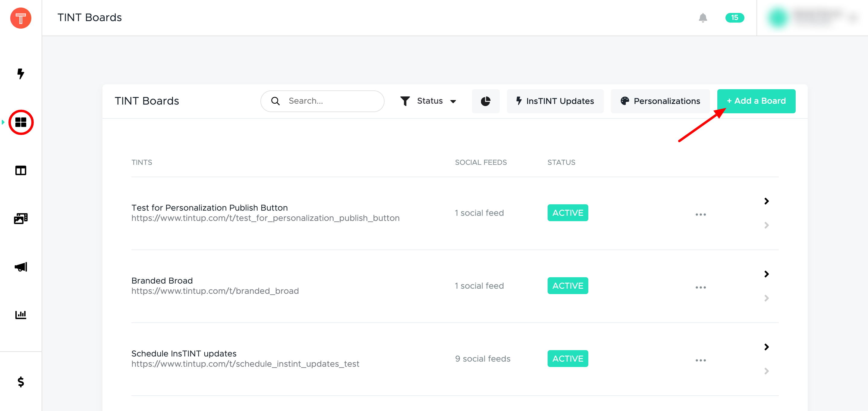Click the ACTIVE status for Branded Broad
Screen dimensions: 868x411
(x=568, y=286)
